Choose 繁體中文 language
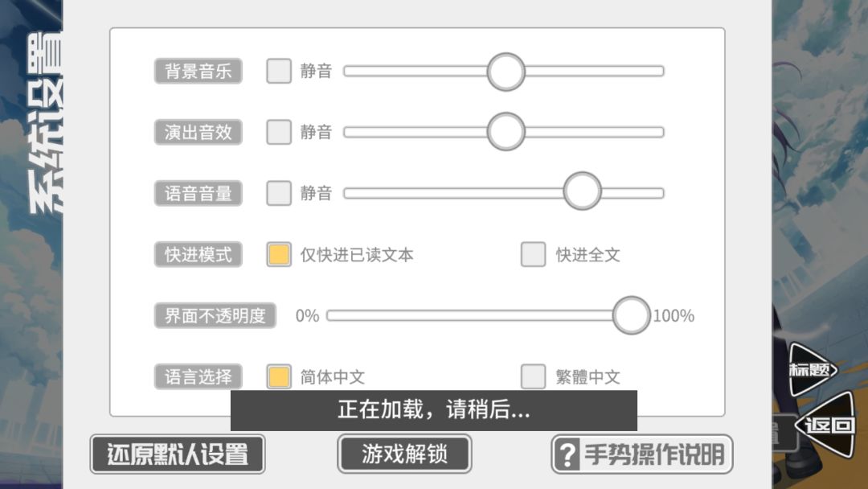Image resolution: width=868 pixels, height=489 pixels. [533, 376]
